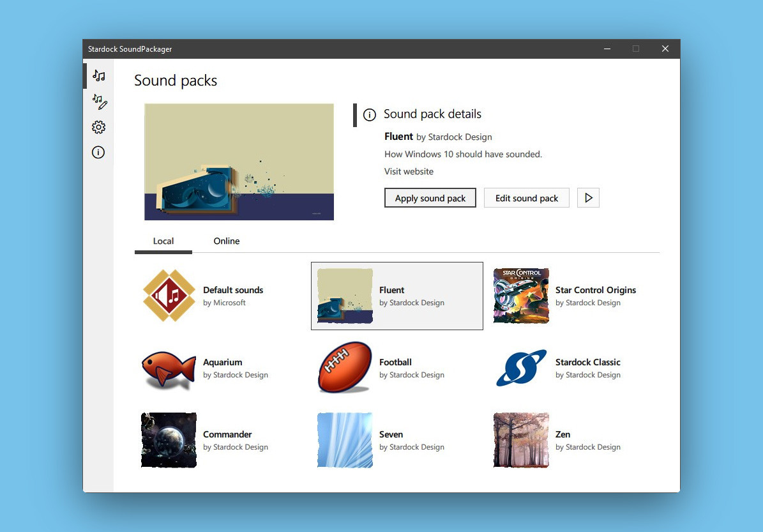Open the Visit website link

coord(409,171)
